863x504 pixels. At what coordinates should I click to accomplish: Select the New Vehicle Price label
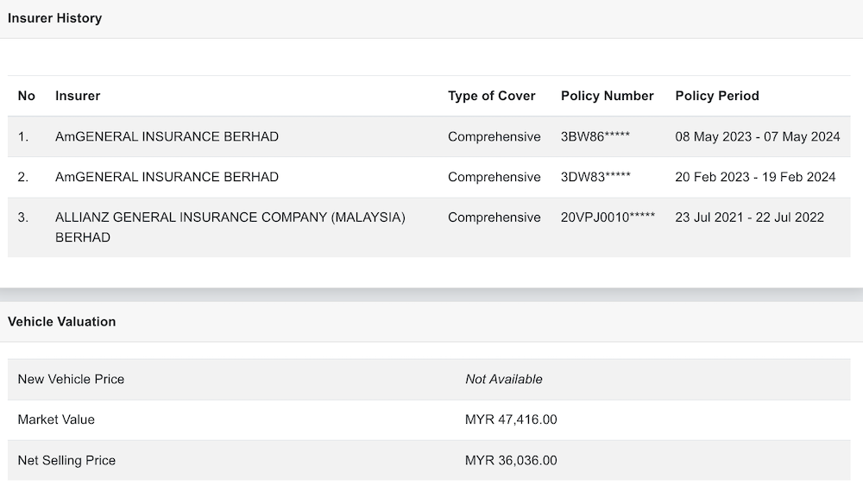coord(71,379)
